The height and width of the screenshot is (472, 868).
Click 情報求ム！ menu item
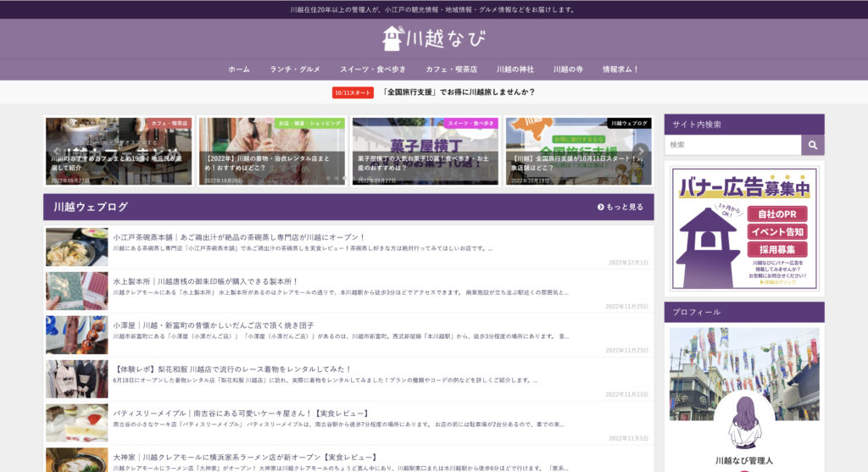point(620,69)
